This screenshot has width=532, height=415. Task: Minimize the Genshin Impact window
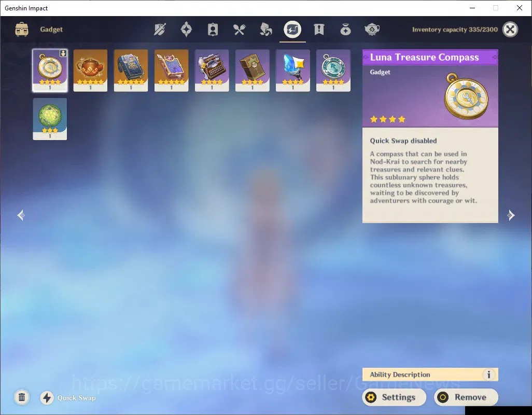pyautogui.click(x=472, y=8)
